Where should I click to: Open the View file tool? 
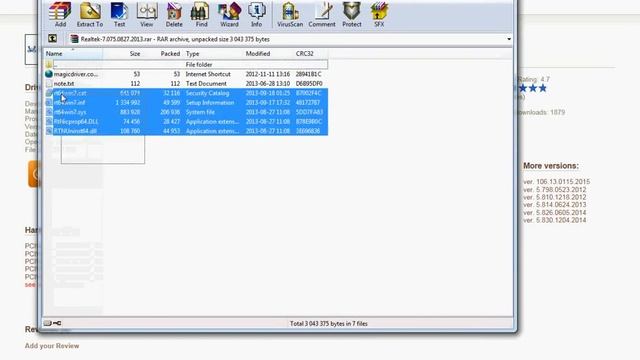point(147,14)
